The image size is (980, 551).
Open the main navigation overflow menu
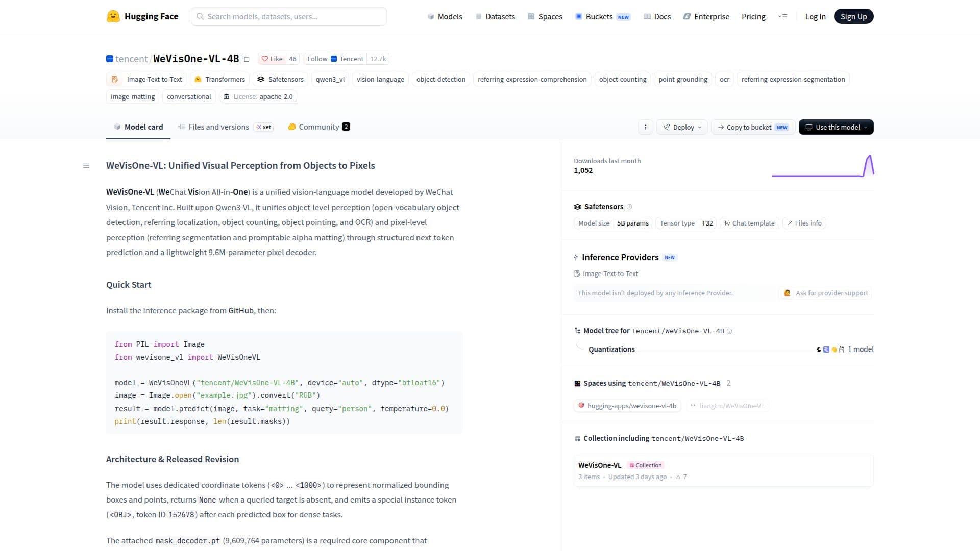tap(782, 16)
